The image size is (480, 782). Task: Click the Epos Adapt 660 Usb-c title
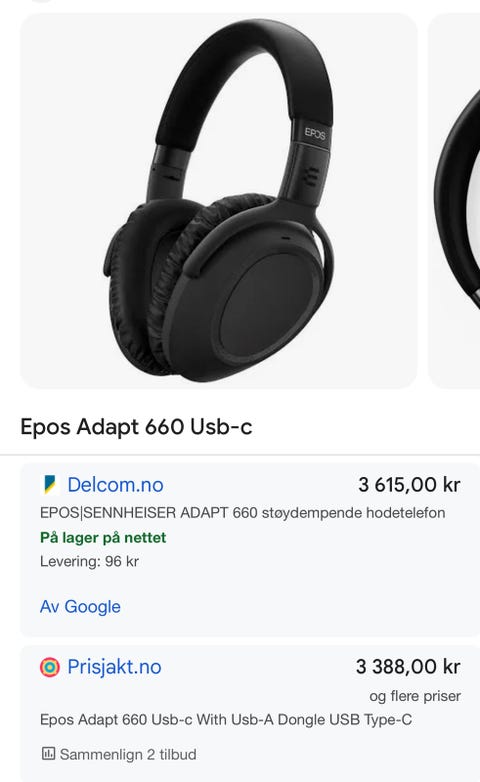click(136, 427)
